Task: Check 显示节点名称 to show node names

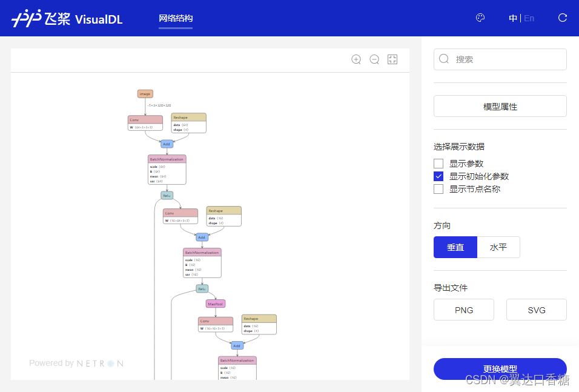Action: [x=438, y=189]
